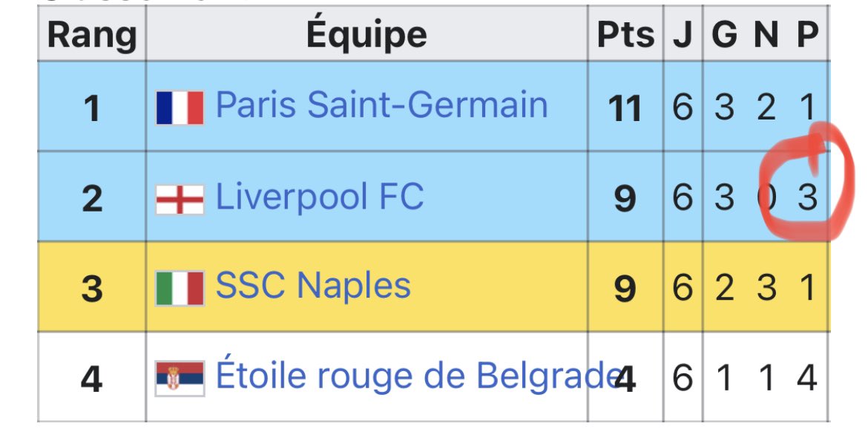868x432 pixels.
Task: Open the Liverpool FC link
Action: pos(320,197)
